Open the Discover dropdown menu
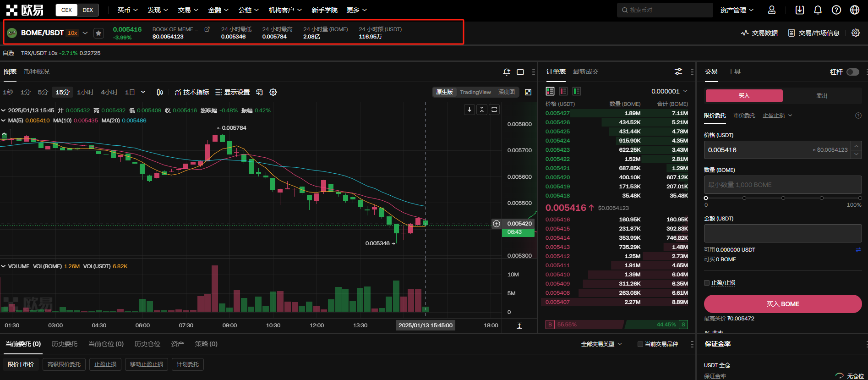The image size is (868, 380). (158, 10)
